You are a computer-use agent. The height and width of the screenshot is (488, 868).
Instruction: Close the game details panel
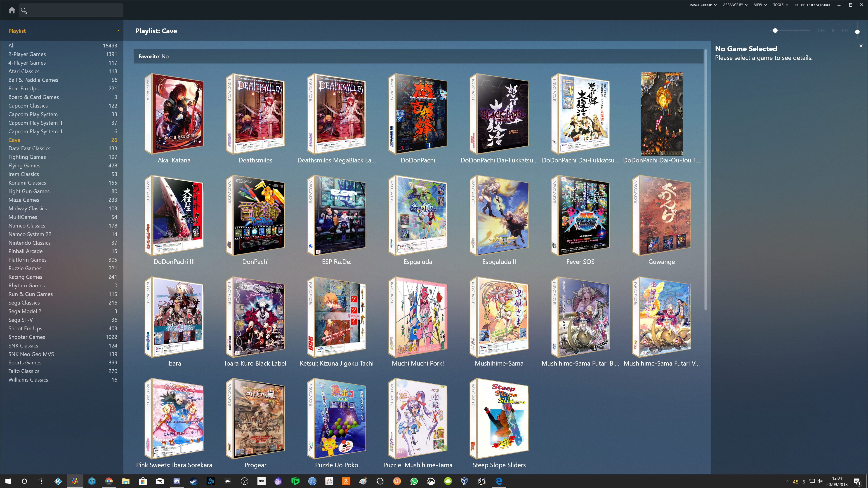(861, 46)
